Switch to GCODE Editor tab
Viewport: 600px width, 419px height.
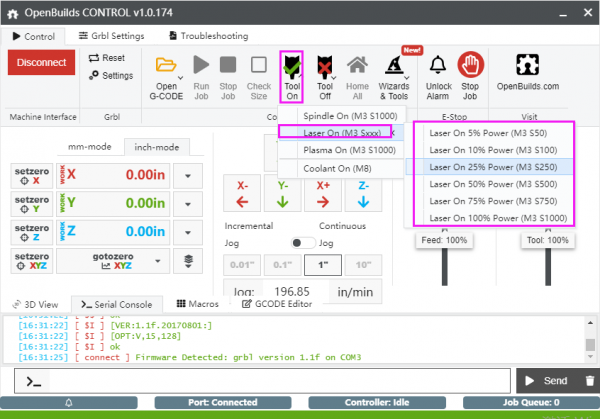click(277, 304)
